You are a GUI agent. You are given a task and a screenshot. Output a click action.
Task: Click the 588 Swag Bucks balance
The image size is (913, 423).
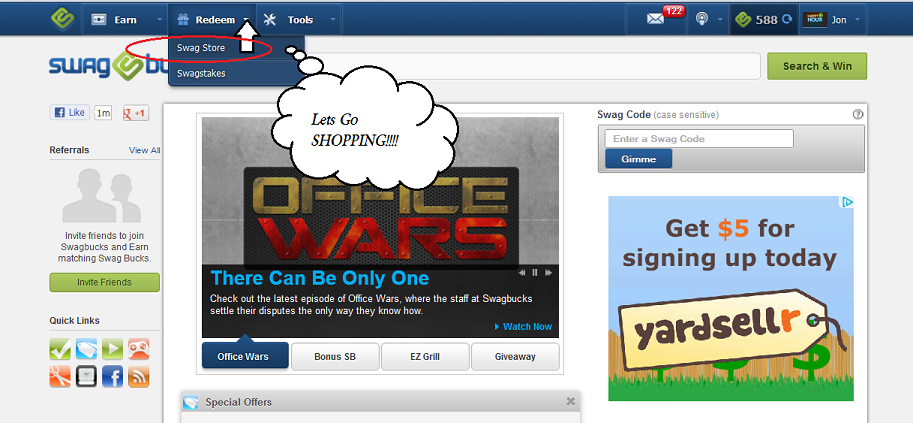tap(766, 20)
